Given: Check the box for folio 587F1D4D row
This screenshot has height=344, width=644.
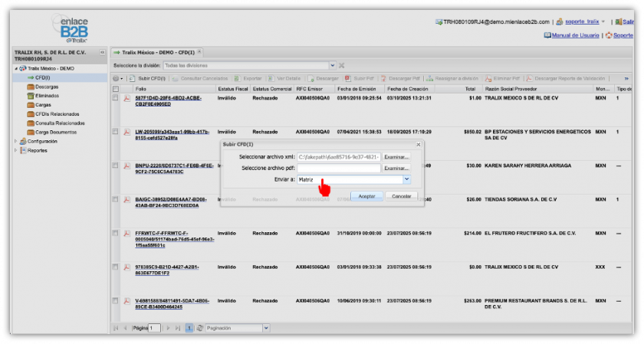Looking at the screenshot, I should 116,99.
